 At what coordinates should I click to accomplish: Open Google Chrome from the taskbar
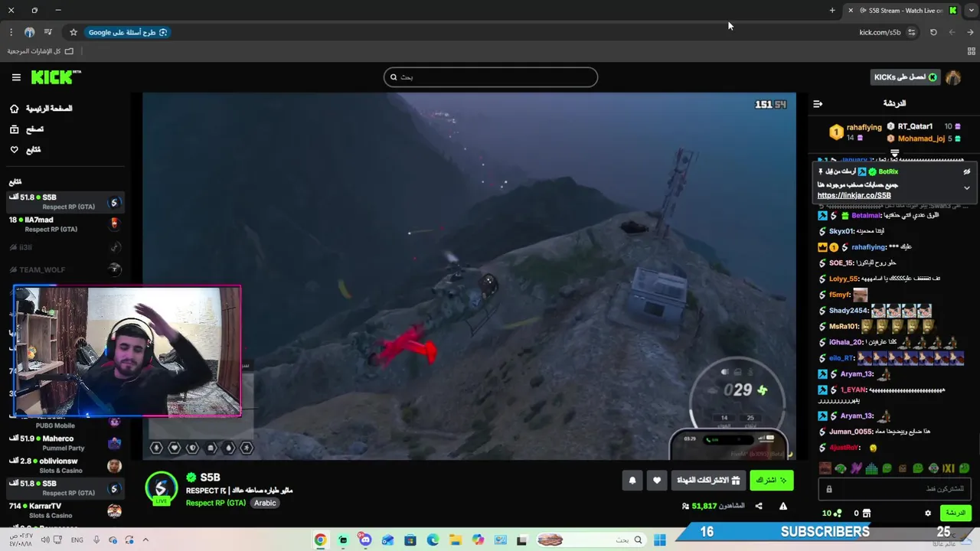(320, 540)
